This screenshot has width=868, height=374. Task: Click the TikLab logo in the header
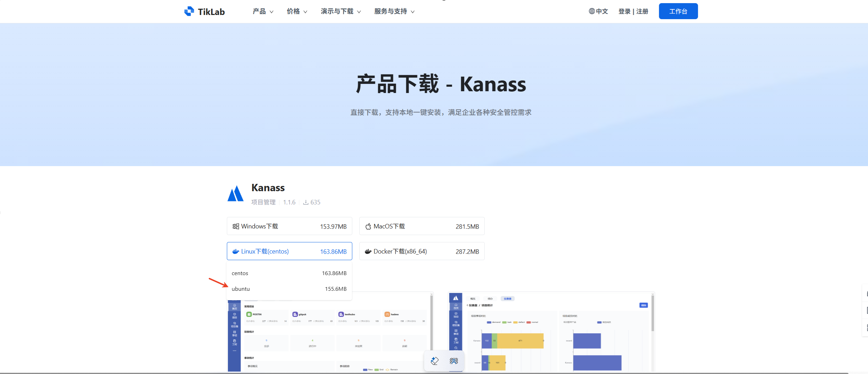[x=205, y=11]
